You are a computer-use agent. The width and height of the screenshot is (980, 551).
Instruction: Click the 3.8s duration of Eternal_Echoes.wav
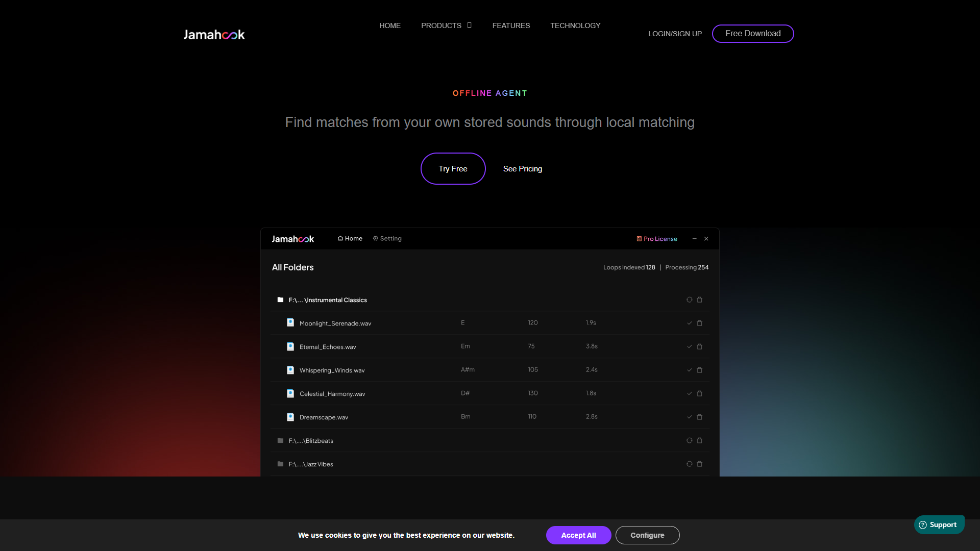tap(592, 346)
